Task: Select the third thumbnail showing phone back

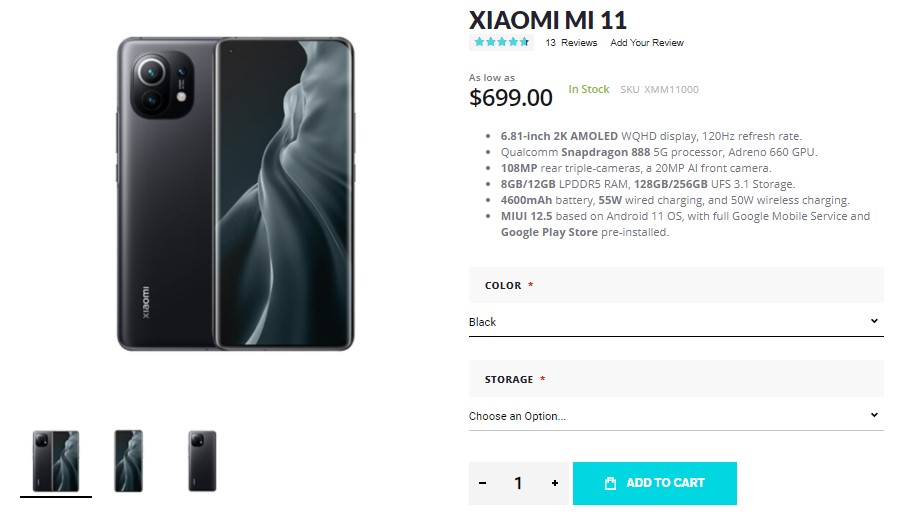Action: coord(202,461)
